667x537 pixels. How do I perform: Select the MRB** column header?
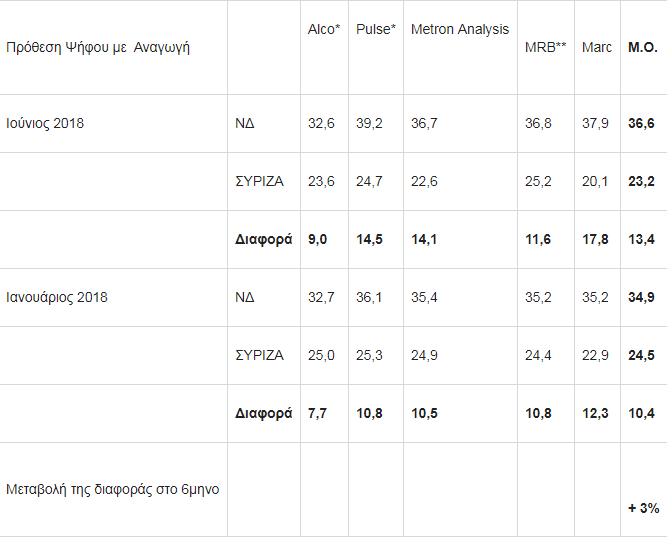[545, 47]
